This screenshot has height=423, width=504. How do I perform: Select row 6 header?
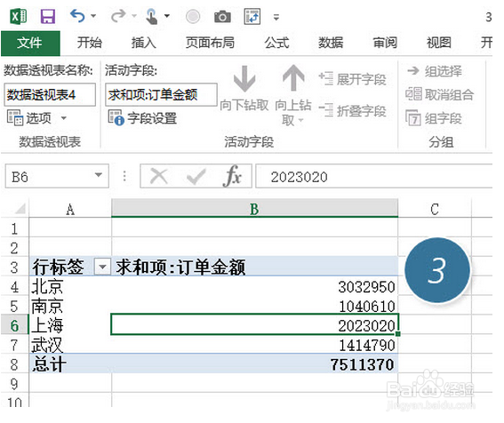point(15,325)
